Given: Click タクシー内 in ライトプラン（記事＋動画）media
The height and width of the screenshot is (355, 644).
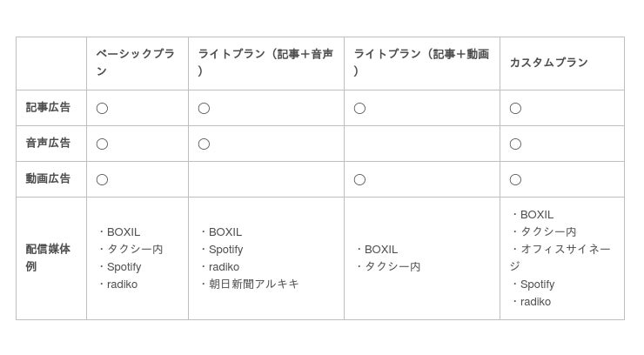Looking at the screenshot, I should click(392, 267).
